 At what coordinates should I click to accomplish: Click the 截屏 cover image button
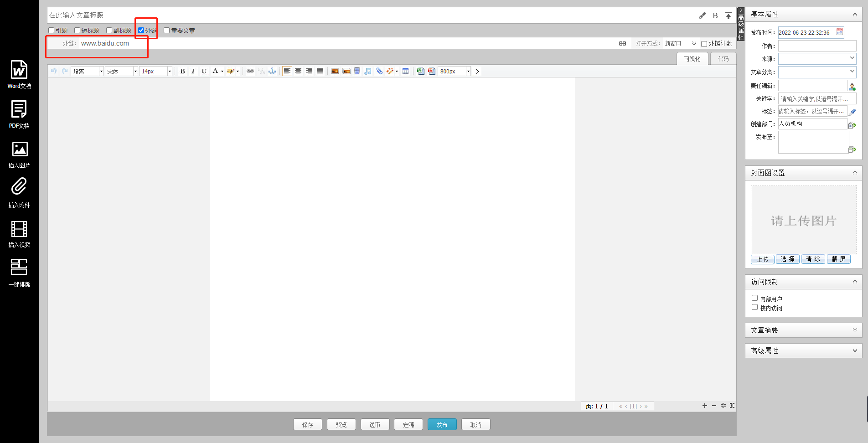[839, 259]
